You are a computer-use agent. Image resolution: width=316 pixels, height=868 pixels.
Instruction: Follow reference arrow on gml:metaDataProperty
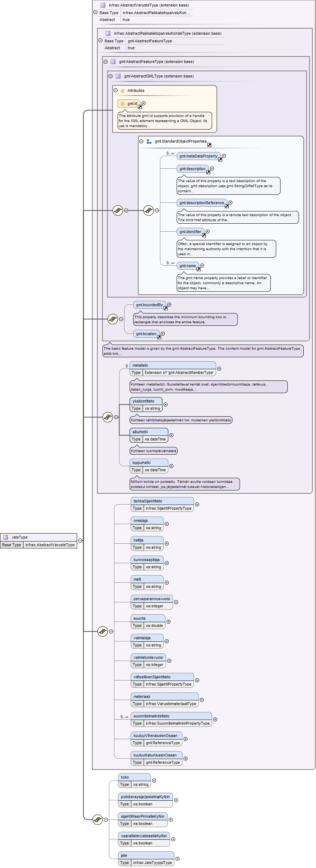220,159
